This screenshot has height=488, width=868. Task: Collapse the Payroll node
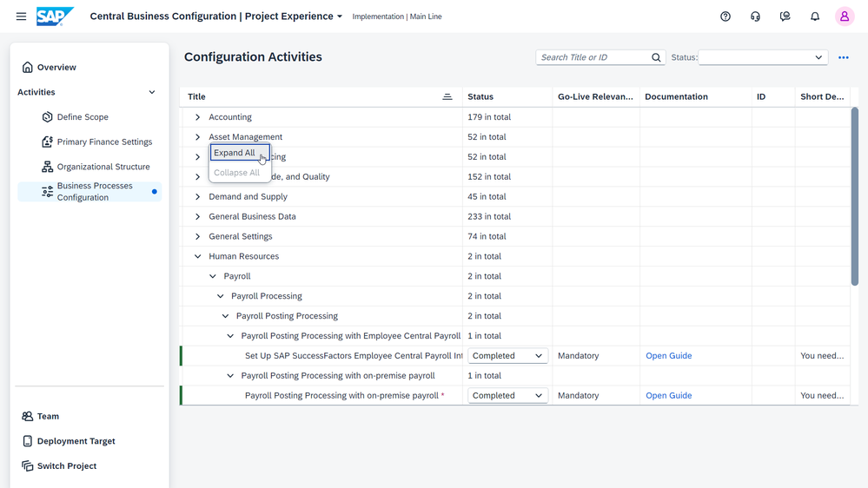[x=213, y=277]
